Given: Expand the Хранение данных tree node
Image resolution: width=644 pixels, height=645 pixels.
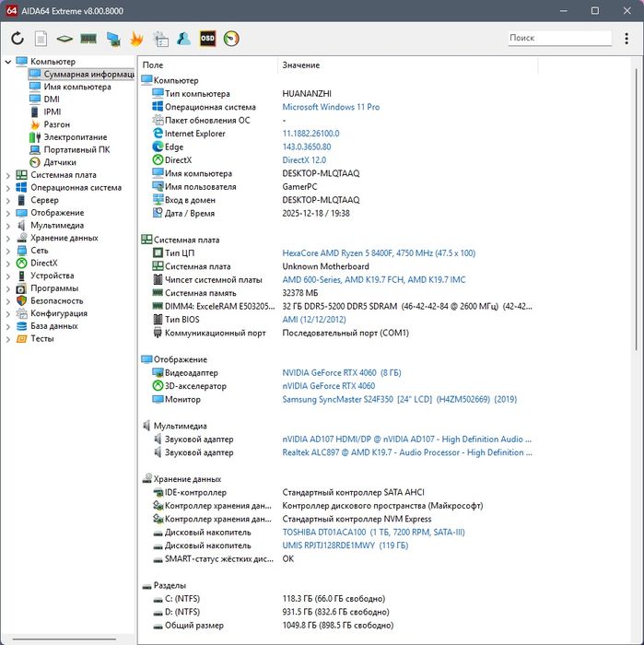Looking at the screenshot, I should (7, 239).
